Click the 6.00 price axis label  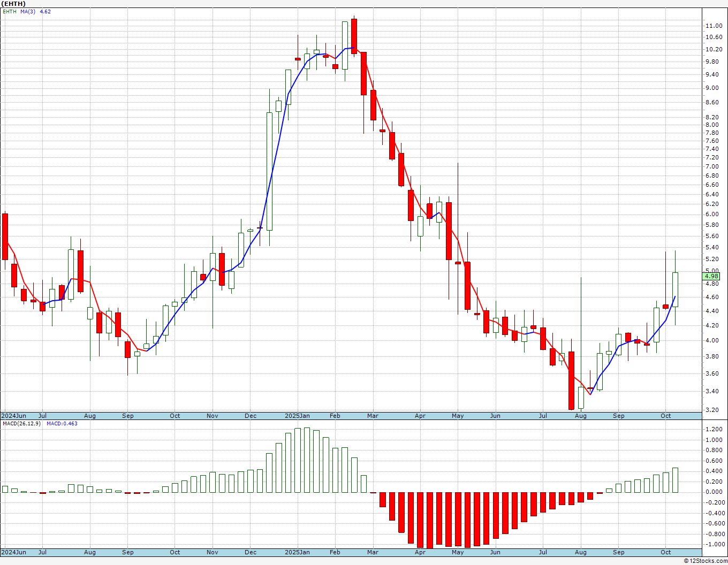pyautogui.click(x=712, y=214)
